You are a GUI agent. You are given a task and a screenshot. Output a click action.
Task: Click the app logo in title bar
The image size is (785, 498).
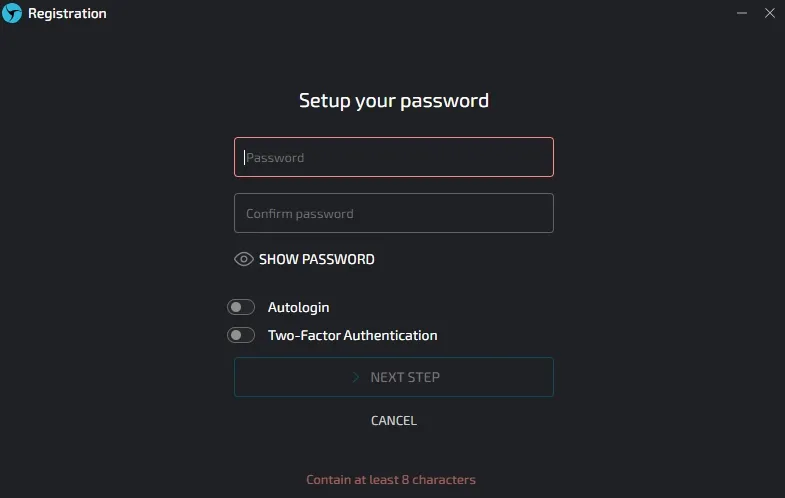click(x=13, y=14)
